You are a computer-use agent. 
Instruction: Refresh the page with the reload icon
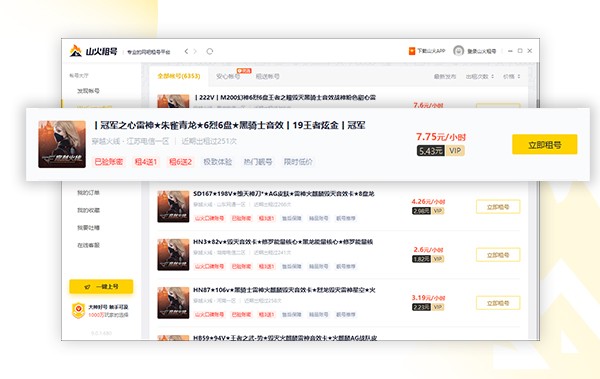coord(209,51)
